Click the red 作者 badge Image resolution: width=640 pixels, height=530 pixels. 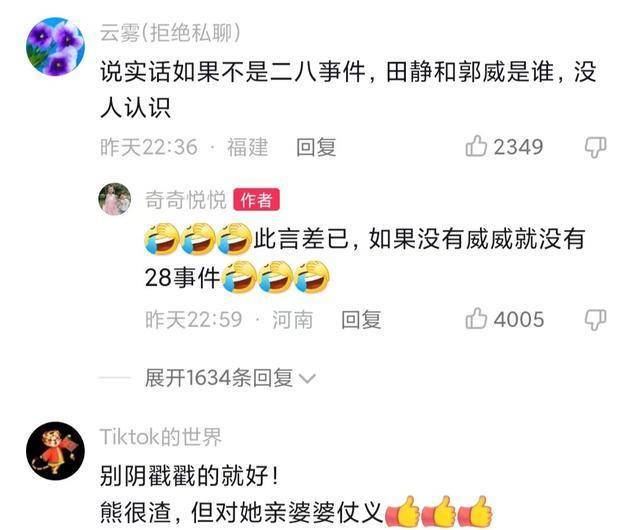(x=256, y=200)
